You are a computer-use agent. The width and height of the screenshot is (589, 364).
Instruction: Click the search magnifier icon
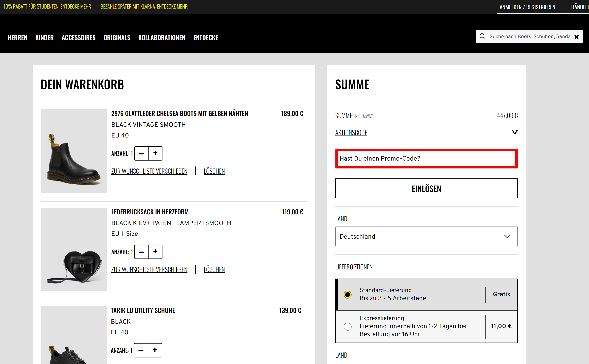(482, 36)
